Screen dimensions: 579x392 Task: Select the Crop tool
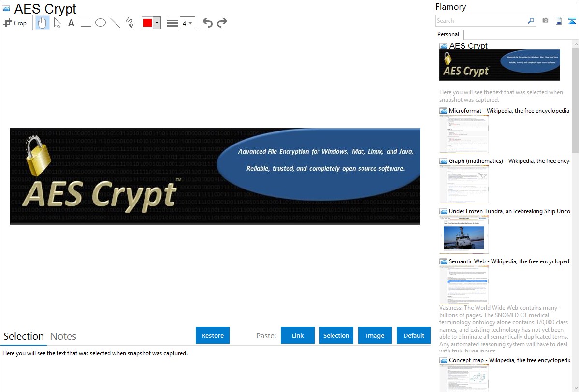tap(15, 23)
